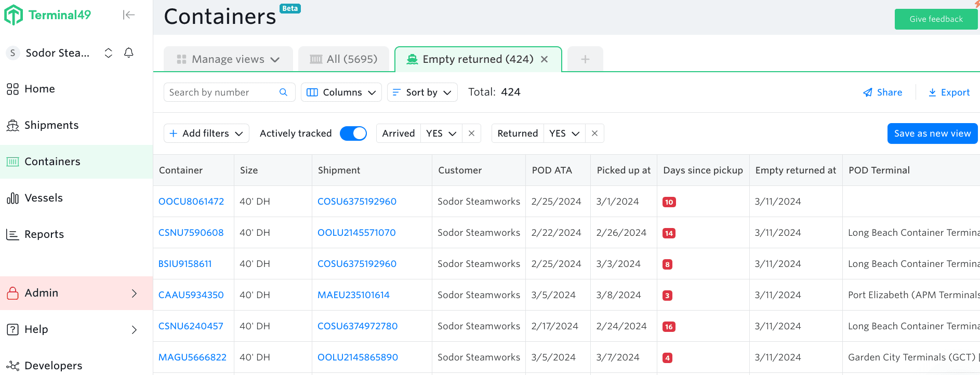The height and width of the screenshot is (375, 980).
Task: Add a new view tab with plus
Action: (585, 59)
